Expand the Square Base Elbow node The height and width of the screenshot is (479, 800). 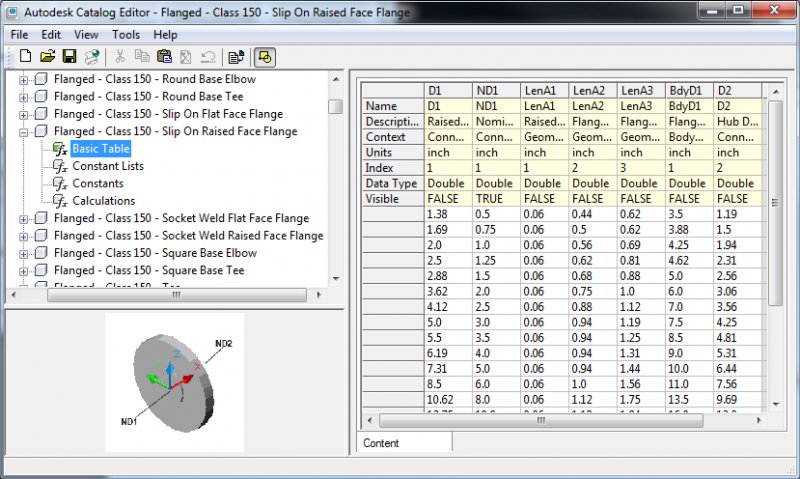pos(23,254)
